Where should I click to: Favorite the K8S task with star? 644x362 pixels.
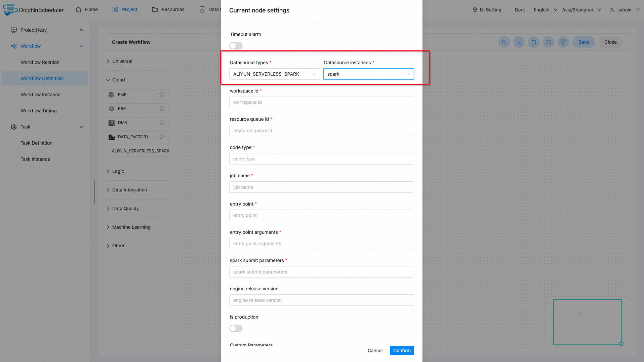tap(162, 109)
